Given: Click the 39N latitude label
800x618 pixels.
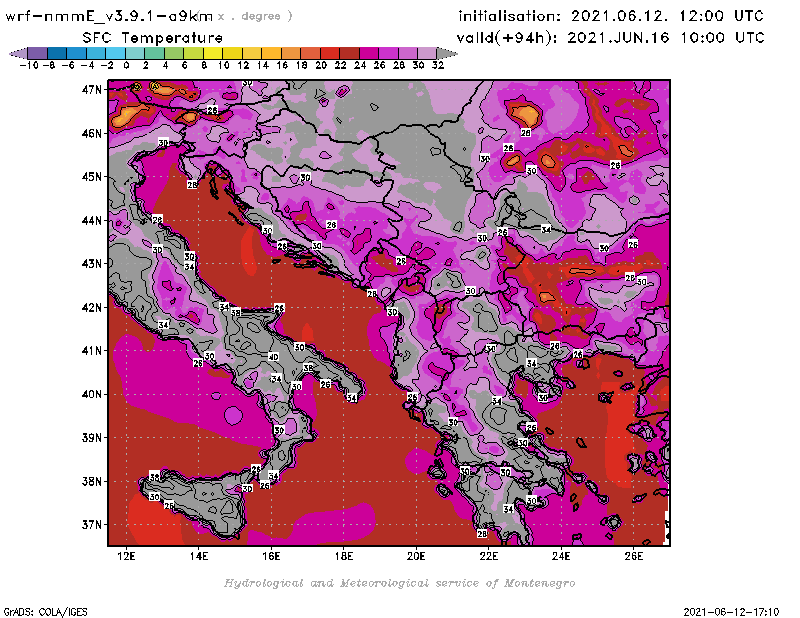Looking at the screenshot, I should tap(92, 438).
